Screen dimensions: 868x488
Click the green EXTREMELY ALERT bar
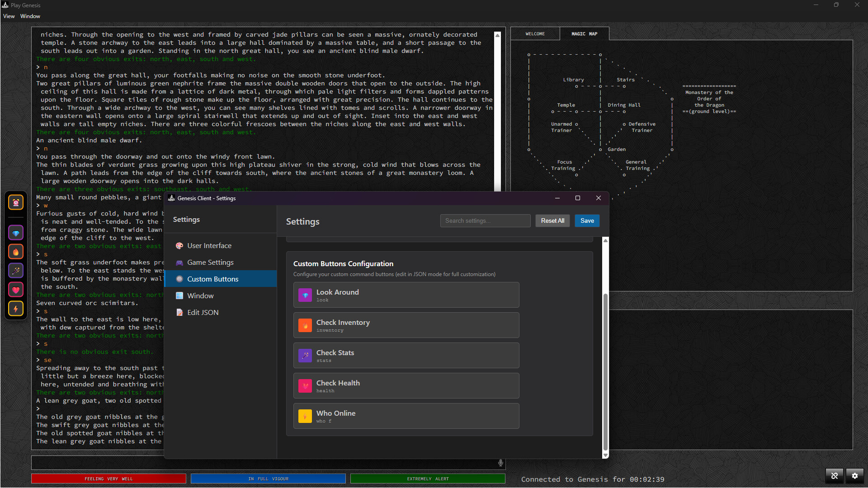point(428,479)
